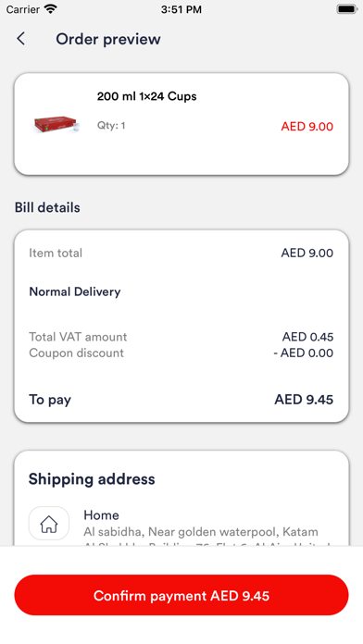Select the Normal Delivery option
363x644 pixels.
(75, 291)
